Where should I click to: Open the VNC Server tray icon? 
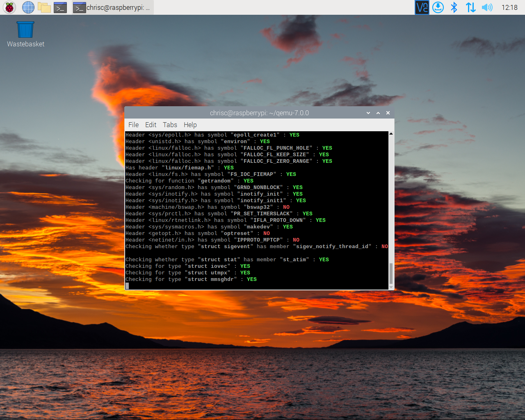click(x=422, y=7)
